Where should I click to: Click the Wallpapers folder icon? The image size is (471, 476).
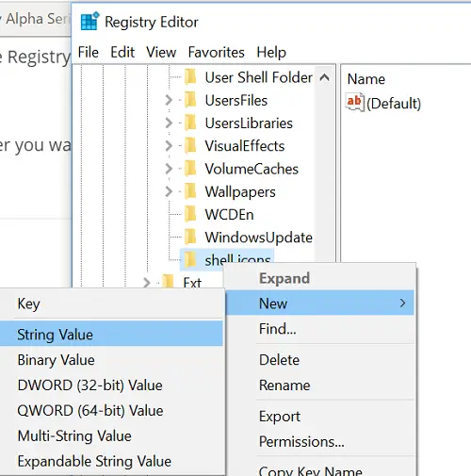[190, 191]
